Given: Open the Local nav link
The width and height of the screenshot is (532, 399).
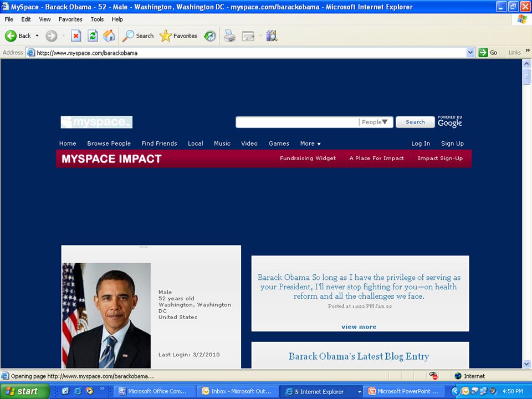Looking at the screenshot, I should point(196,144).
